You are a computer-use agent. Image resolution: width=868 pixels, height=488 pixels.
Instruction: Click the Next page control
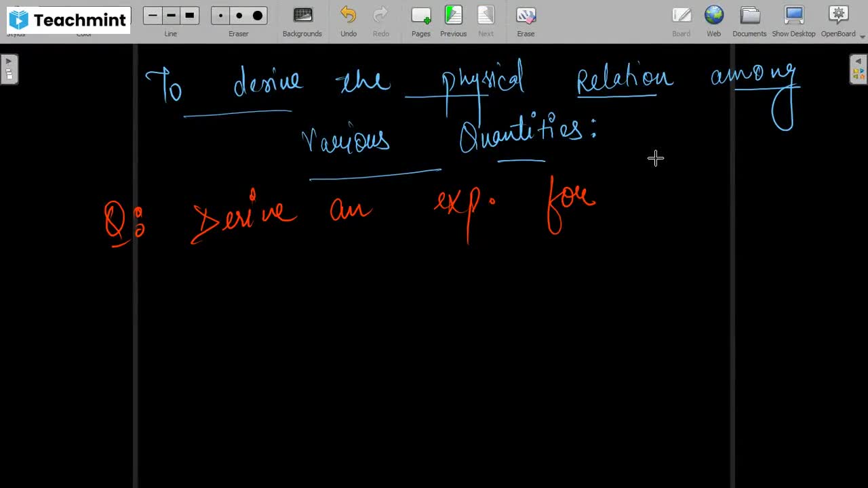486,16
